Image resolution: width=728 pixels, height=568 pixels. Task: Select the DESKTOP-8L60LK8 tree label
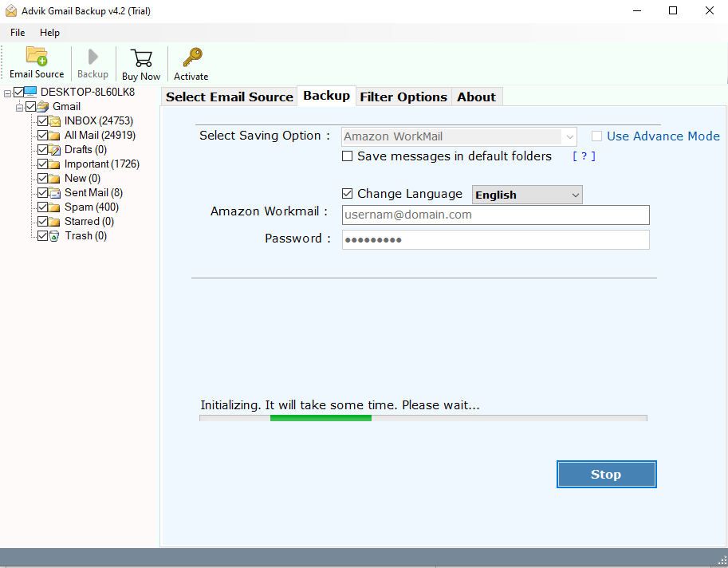[x=88, y=92]
